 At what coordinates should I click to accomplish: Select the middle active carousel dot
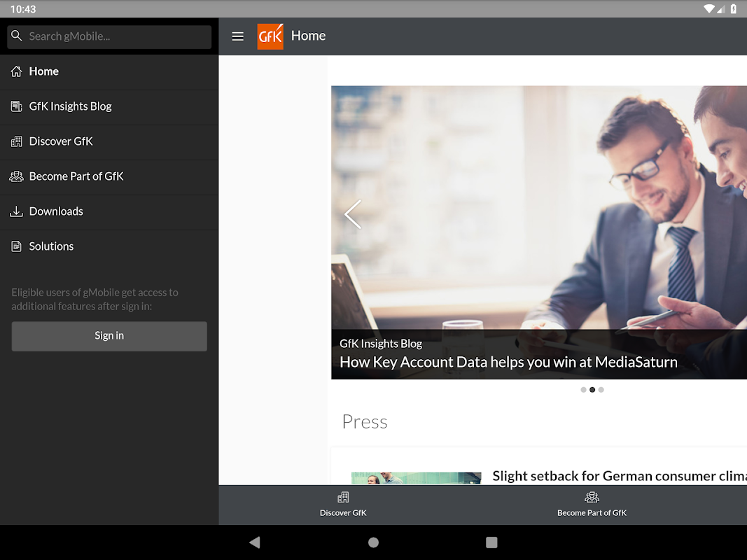(592, 389)
